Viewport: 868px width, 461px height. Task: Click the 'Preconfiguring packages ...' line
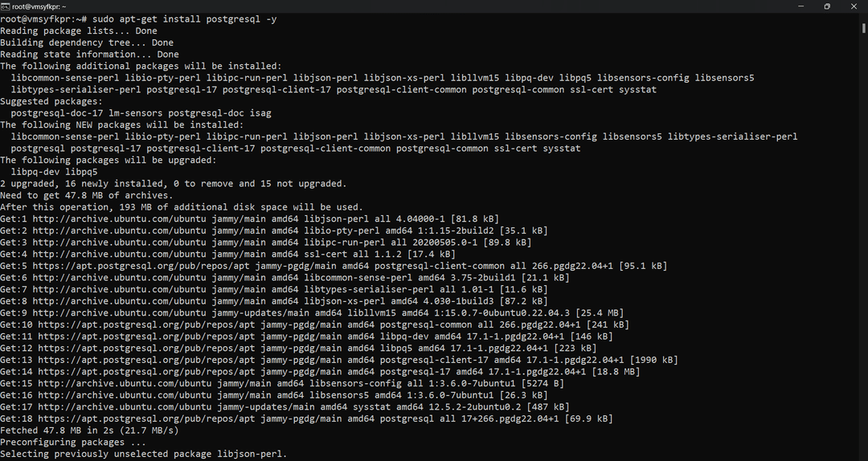tap(73, 442)
